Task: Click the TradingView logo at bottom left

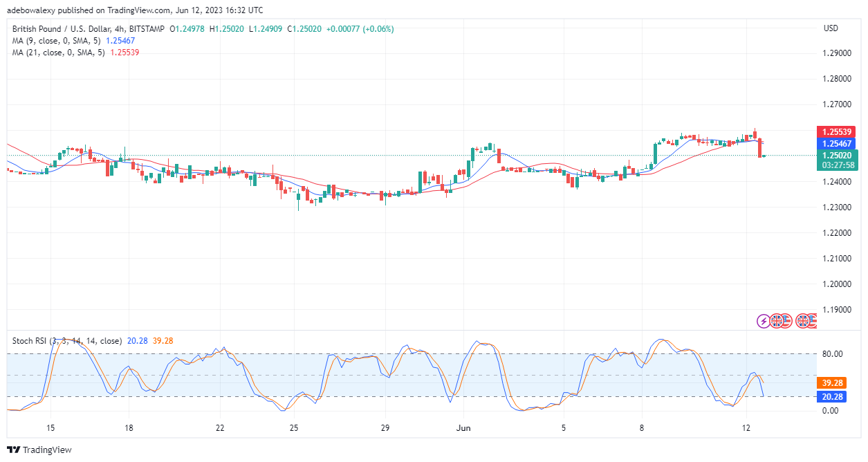Action: 39,450
